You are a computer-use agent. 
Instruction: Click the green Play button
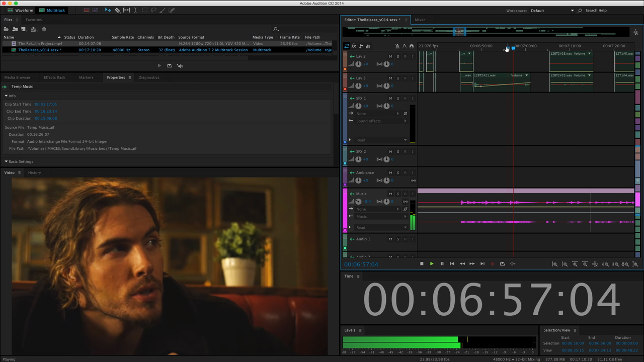(432, 264)
